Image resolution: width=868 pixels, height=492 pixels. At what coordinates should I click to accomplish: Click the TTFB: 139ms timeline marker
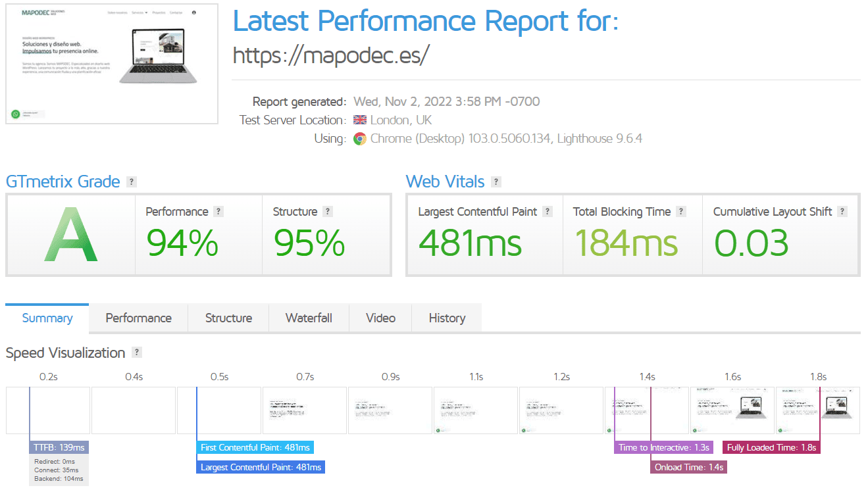[x=59, y=448]
